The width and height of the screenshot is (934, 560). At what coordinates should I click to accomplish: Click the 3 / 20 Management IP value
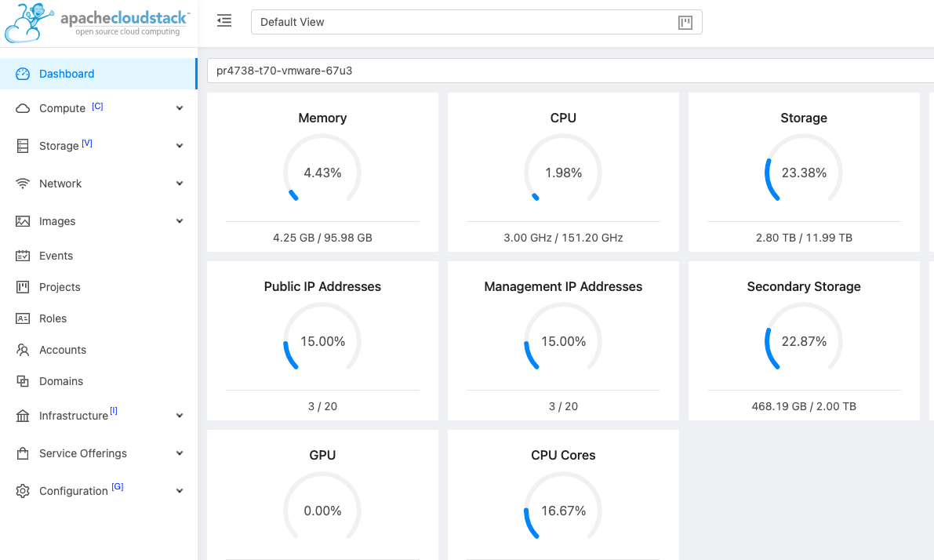563,406
